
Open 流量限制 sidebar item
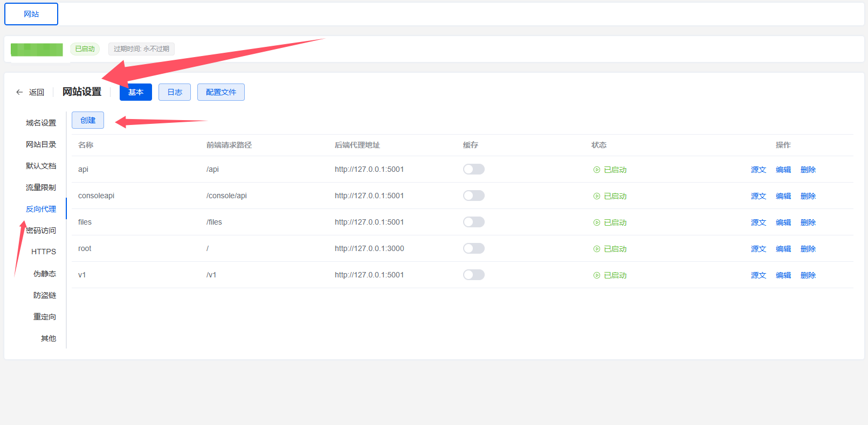(41, 187)
